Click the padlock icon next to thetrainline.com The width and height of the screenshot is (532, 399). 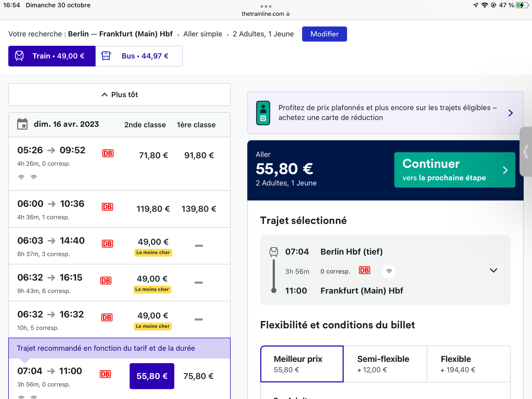pos(288,14)
